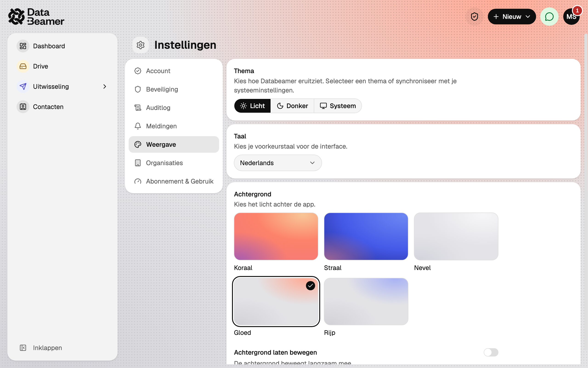
Task: Collapse sidebar with Inklappen
Action: click(x=62, y=348)
